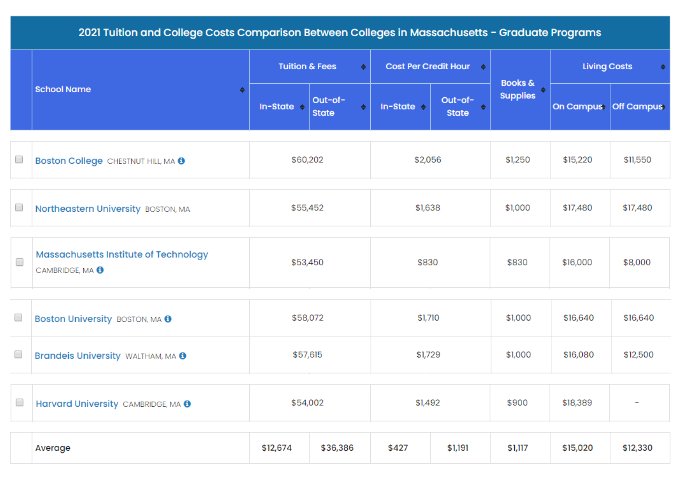
Task: Sort by School Name column arrows
Action: click(x=242, y=90)
